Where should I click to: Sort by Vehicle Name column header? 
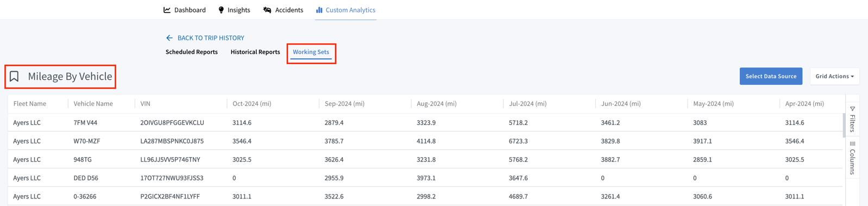click(93, 104)
